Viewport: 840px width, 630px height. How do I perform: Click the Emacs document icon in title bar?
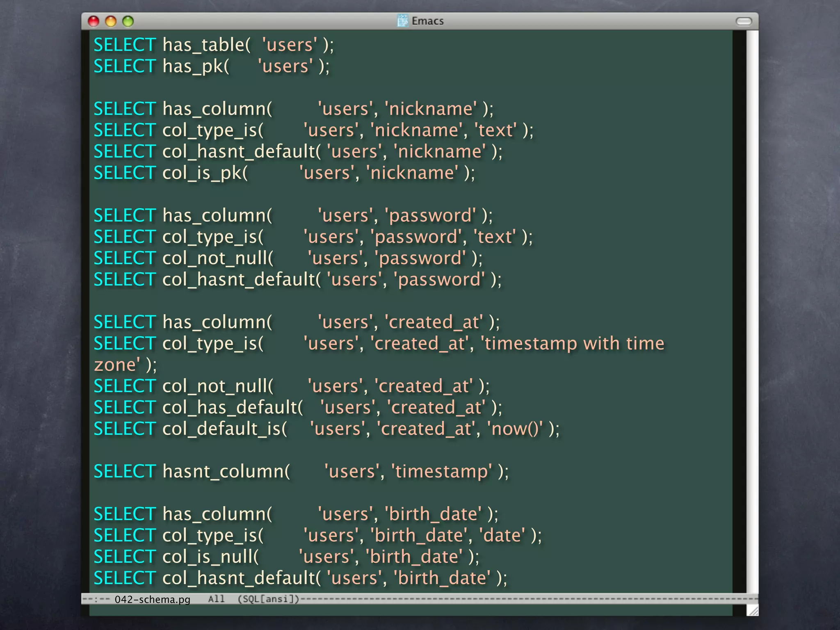[403, 21]
